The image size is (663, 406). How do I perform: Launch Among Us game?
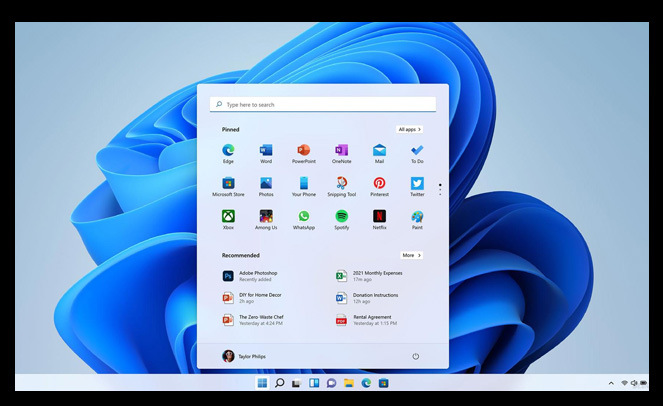[x=266, y=219]
